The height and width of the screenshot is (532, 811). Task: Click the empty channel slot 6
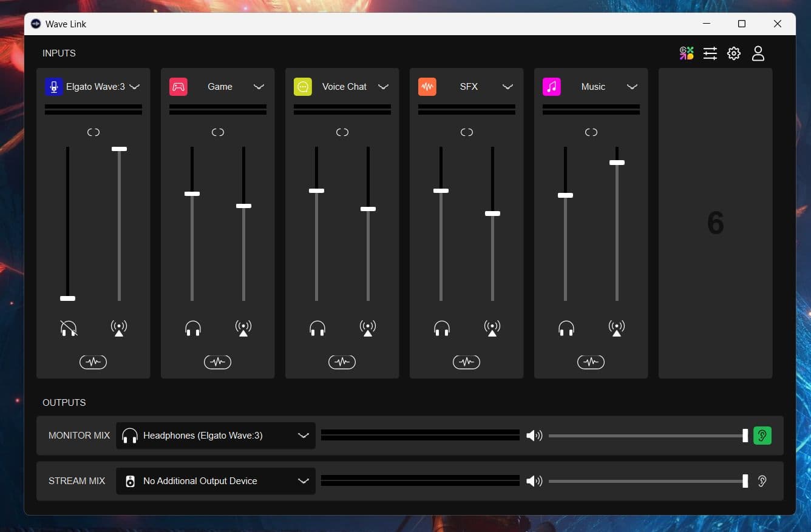tap(715, 223)
